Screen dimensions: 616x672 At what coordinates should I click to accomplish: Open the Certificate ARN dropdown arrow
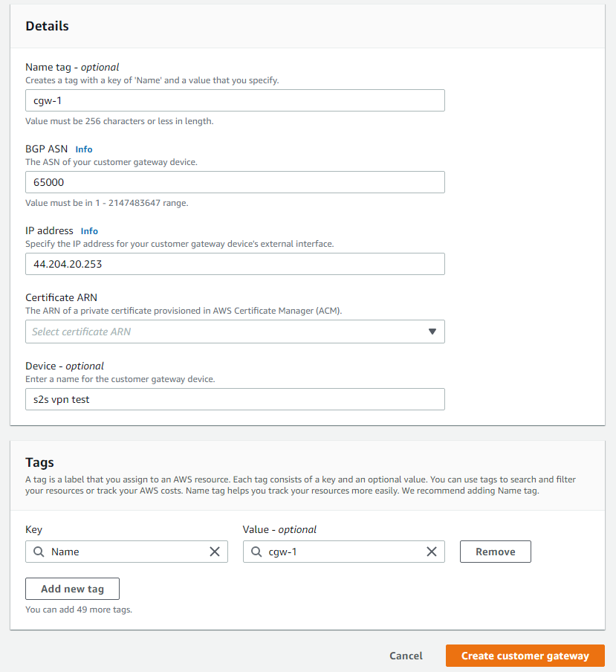(x=432, y=332)
